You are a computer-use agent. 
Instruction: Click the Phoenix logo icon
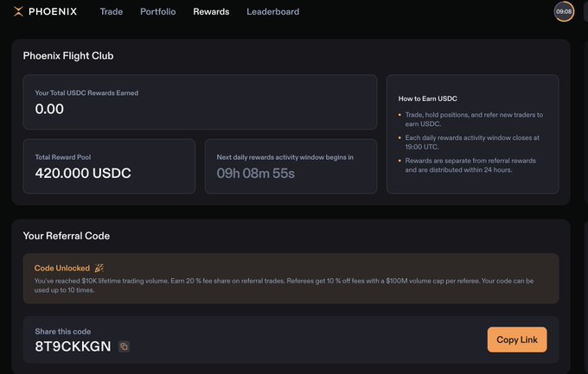(x=18, y=11)
